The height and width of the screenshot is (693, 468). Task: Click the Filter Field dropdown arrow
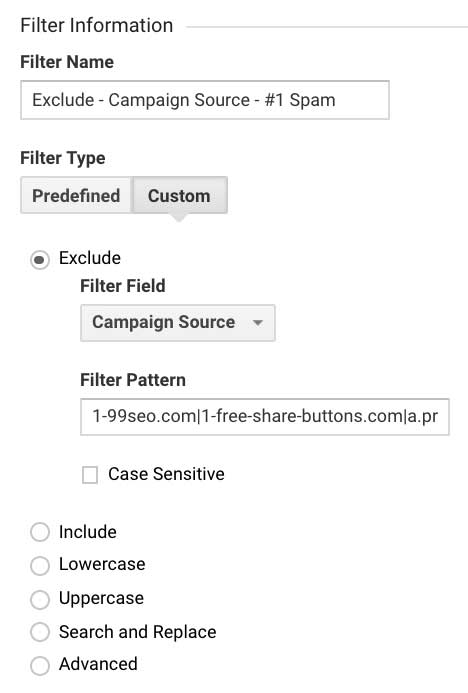pos(258,323)
